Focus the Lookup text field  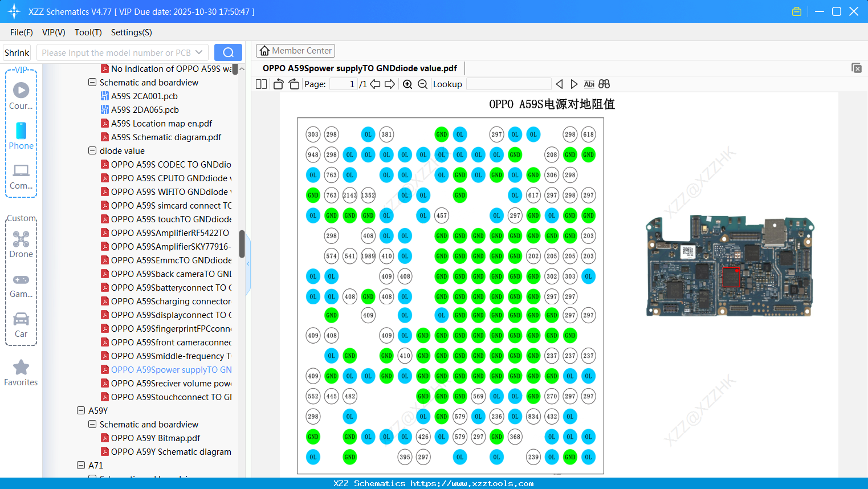508,84
